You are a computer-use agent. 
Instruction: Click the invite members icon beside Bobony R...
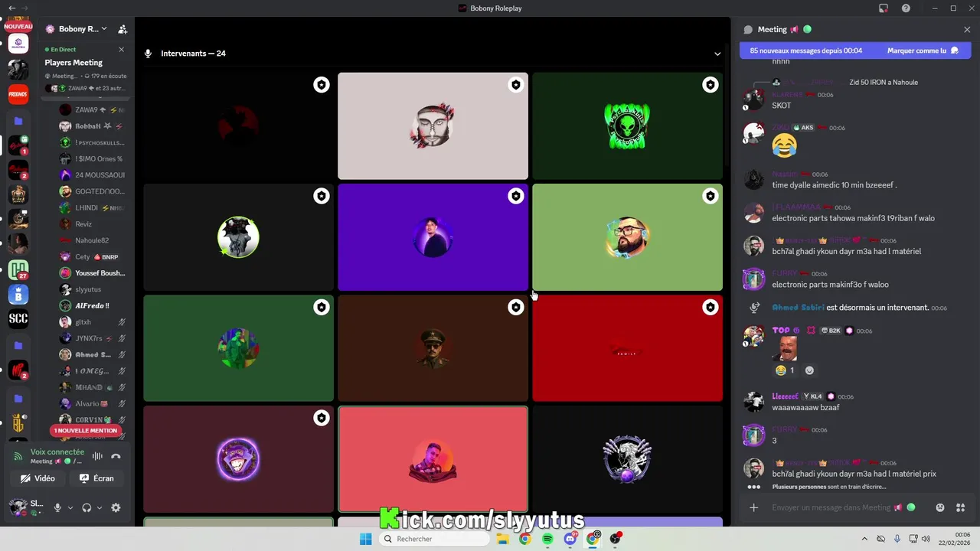tap(122, 29)
